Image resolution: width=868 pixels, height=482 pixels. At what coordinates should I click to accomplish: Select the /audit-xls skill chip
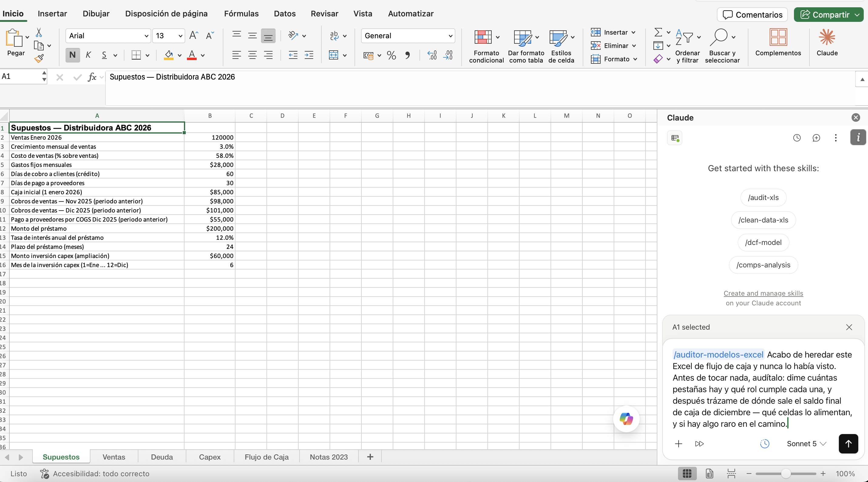pyautogui.click(x=763, y=198)
